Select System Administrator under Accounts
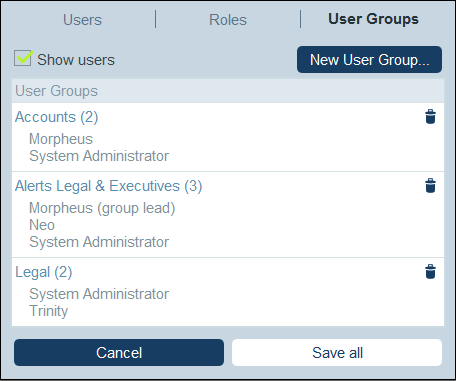Viewport: 456px width, 381px height. (x=99, y=156)
